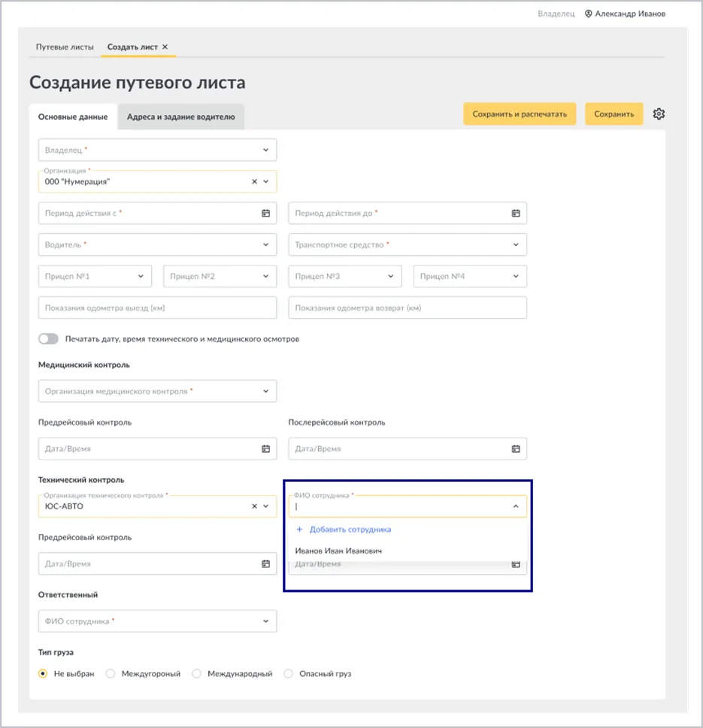
Task: Open the Транспортное средство dropdown
Action: [x=408, y=244]
